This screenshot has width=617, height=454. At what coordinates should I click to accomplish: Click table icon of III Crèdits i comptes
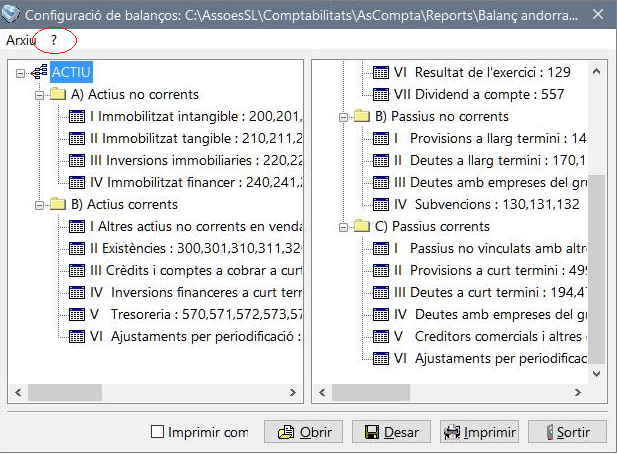point(77,271)
